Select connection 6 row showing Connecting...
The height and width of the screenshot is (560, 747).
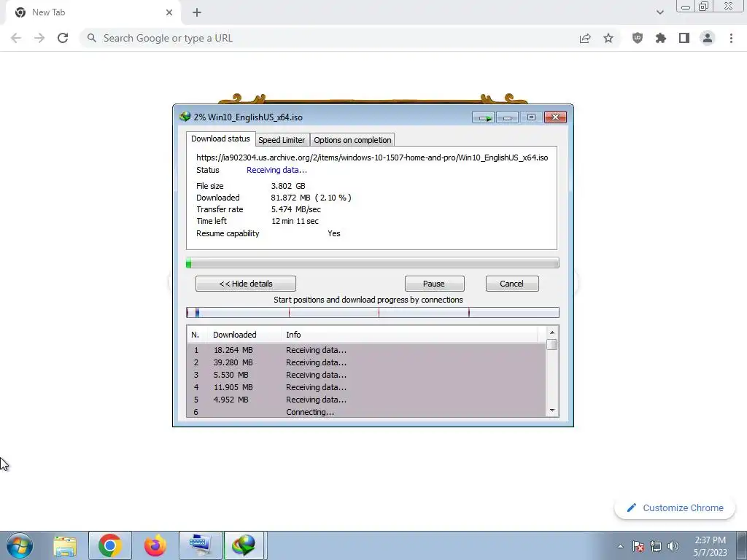(366, 412)
